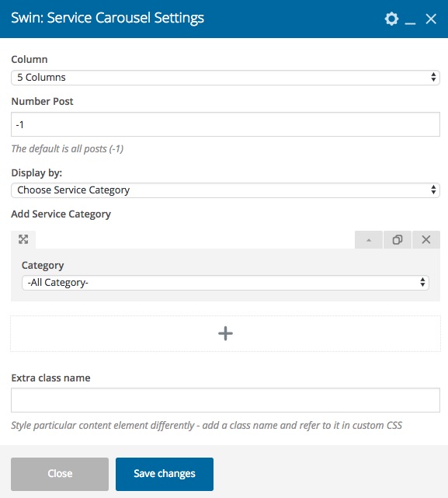Screen dimensions: 448x498
Task: Click the Number Post input field
Action: 225,124
